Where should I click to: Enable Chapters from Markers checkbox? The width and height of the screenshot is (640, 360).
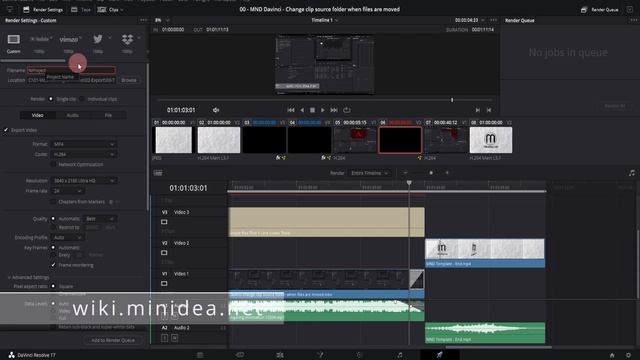click(53, 202)
